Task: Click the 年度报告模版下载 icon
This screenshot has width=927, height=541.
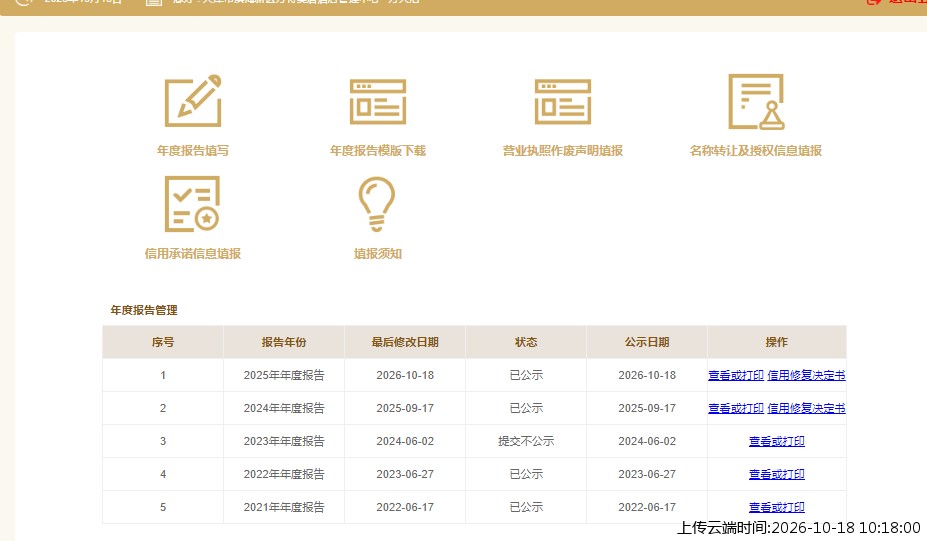Action: [x=378, y=102]
